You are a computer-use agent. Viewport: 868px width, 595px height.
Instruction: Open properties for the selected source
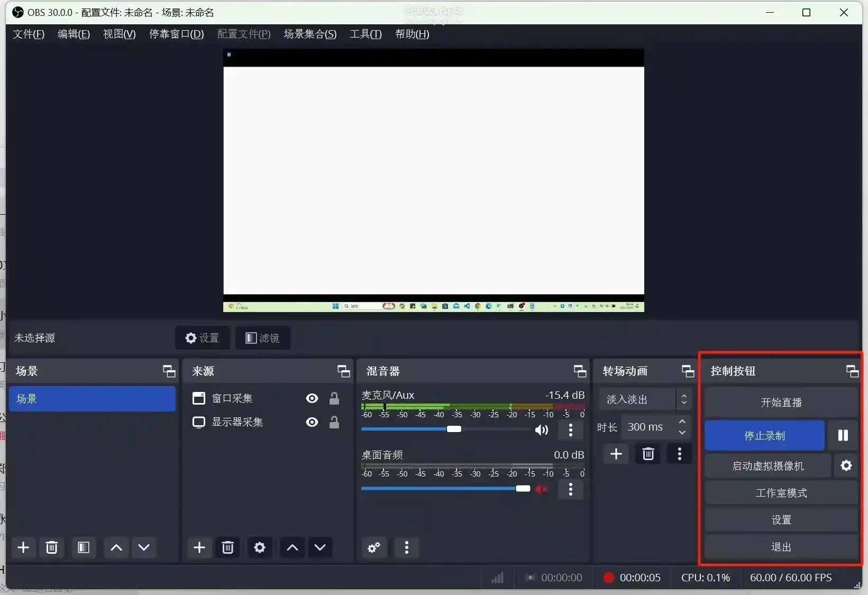coord(259,547)
